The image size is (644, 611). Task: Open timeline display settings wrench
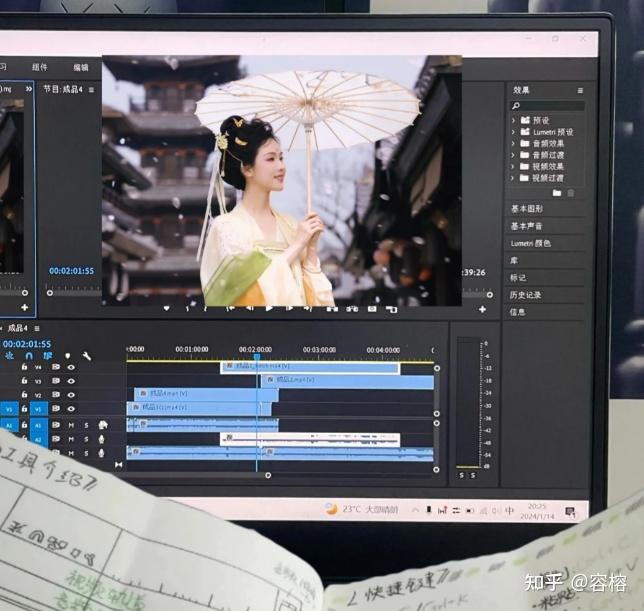pyautogui.click(x=87, y=356)
